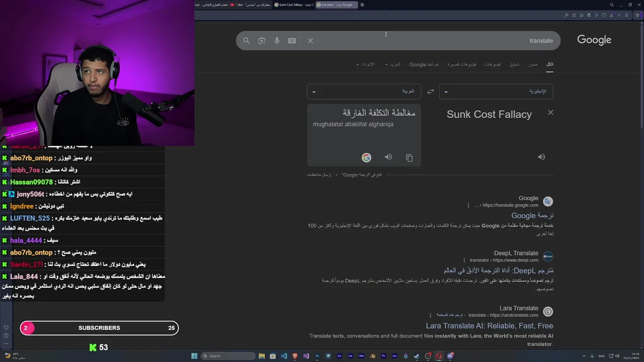
Task: Open DeepL مترجم result link
Action: click(x=499, y=270)
